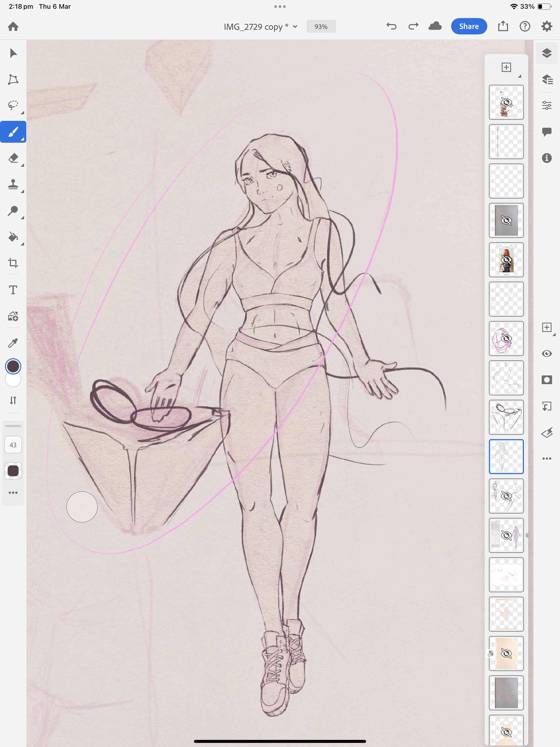Show the hidden top layer thumbnail
Image resolution: width=560 pixels, height=747 pixels.
click(506, 102)
